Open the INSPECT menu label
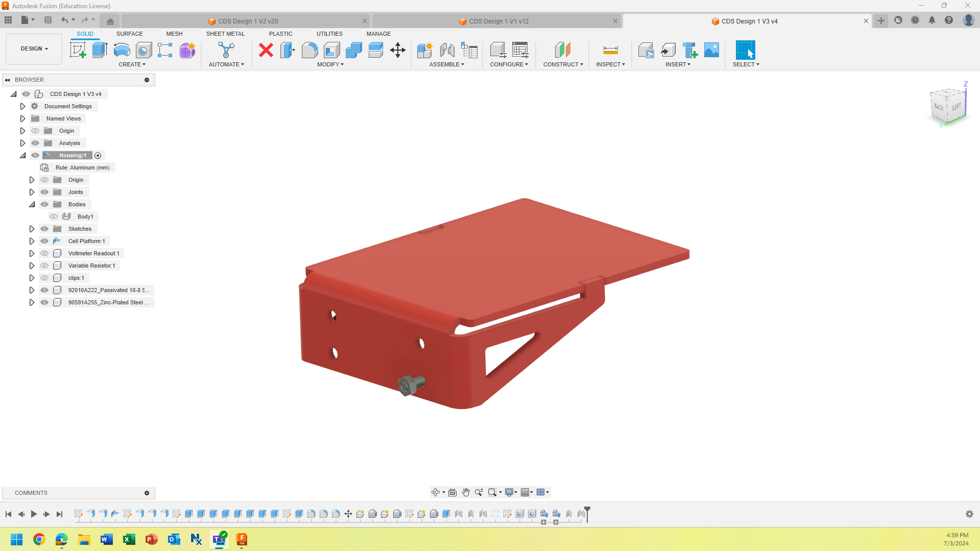Screen dimensions: 980x551 610,64
